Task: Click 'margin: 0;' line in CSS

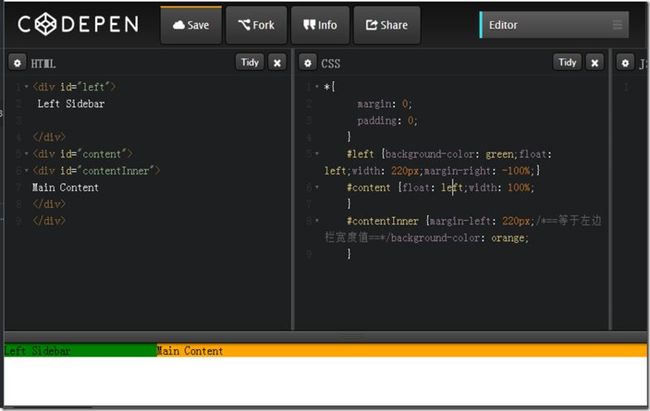Action: 384,104
